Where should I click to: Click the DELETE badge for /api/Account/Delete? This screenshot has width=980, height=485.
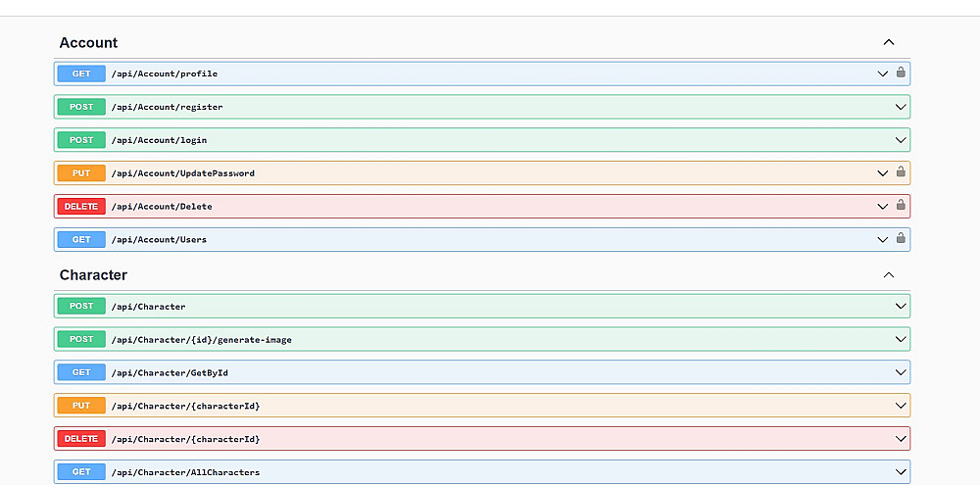click(81, 207)
